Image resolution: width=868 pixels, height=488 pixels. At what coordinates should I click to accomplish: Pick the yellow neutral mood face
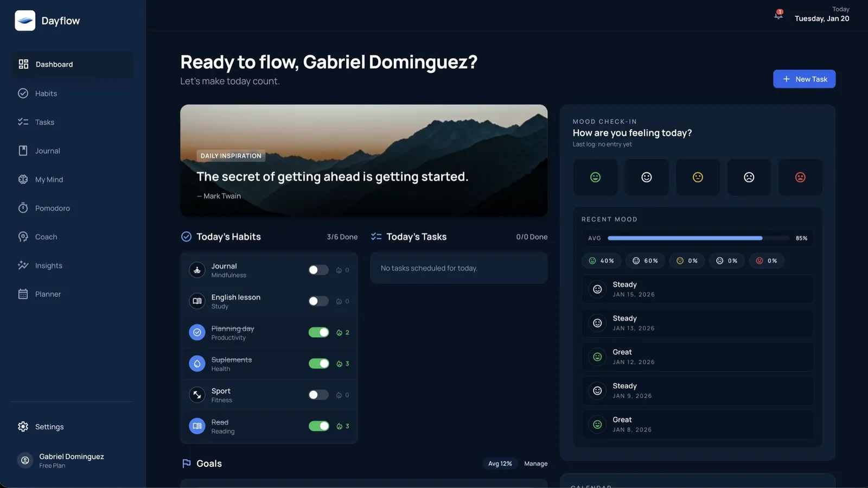click(x=698, y=177)
